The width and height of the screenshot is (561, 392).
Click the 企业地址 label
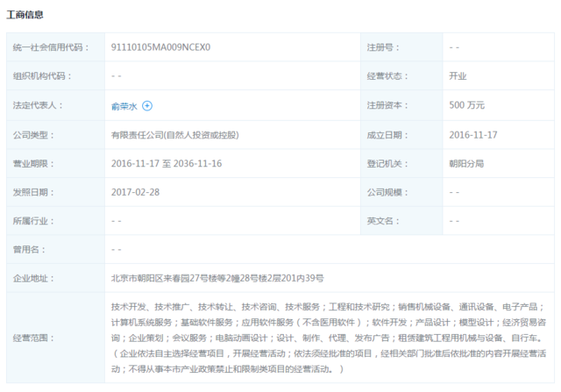33,278
